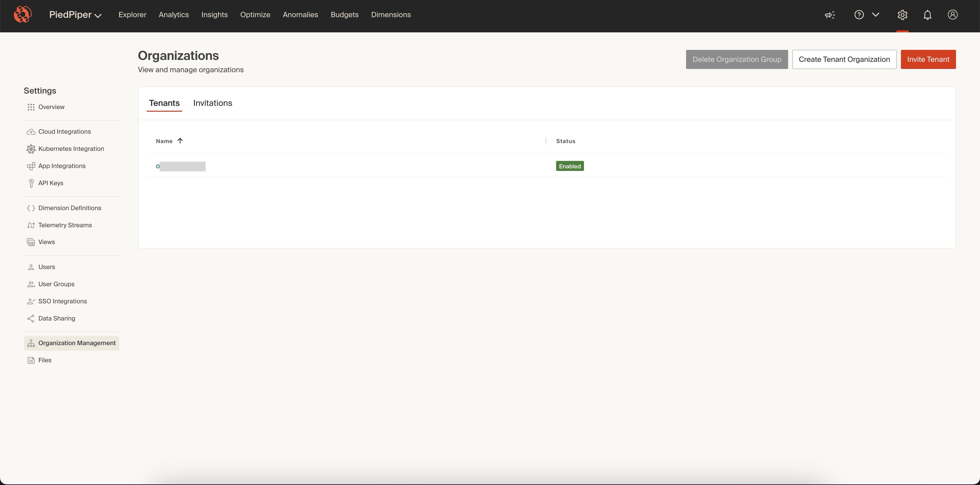Image resolution: width=980 pixels, height=485 pixels.
Task: Open the Budgets page
Action: 345,15
